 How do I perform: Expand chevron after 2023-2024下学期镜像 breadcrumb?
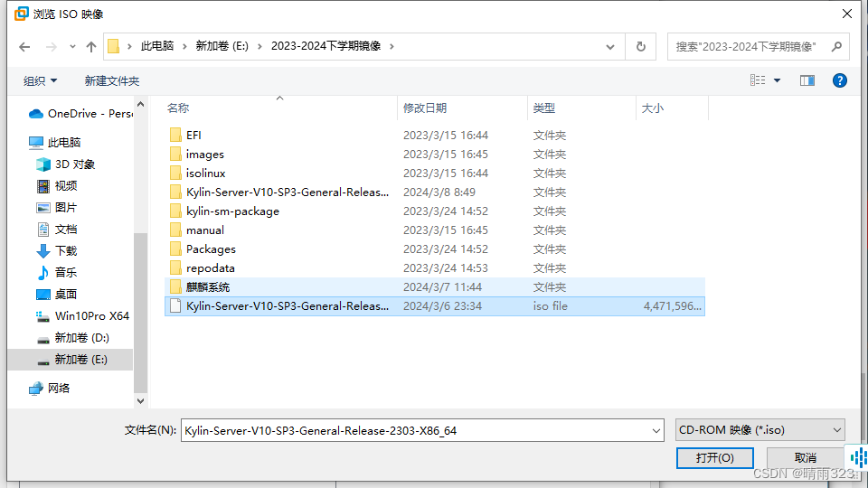coord(392,46)
